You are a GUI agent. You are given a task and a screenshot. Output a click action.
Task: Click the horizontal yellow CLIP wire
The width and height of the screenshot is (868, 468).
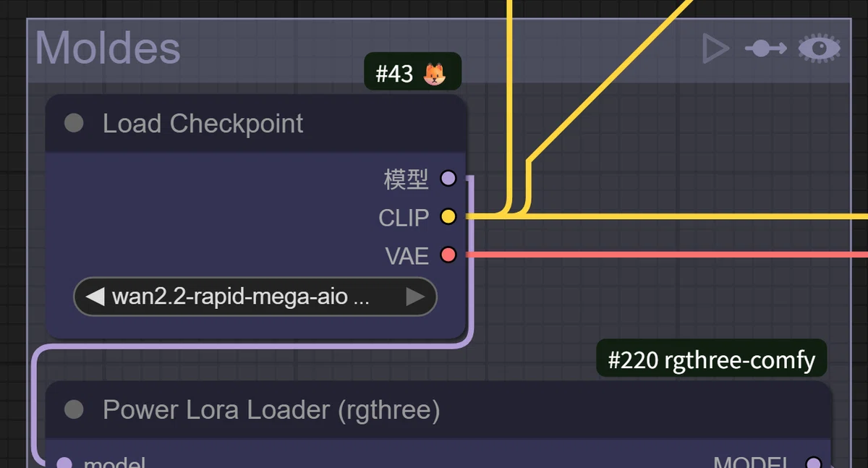coord(694,216)
